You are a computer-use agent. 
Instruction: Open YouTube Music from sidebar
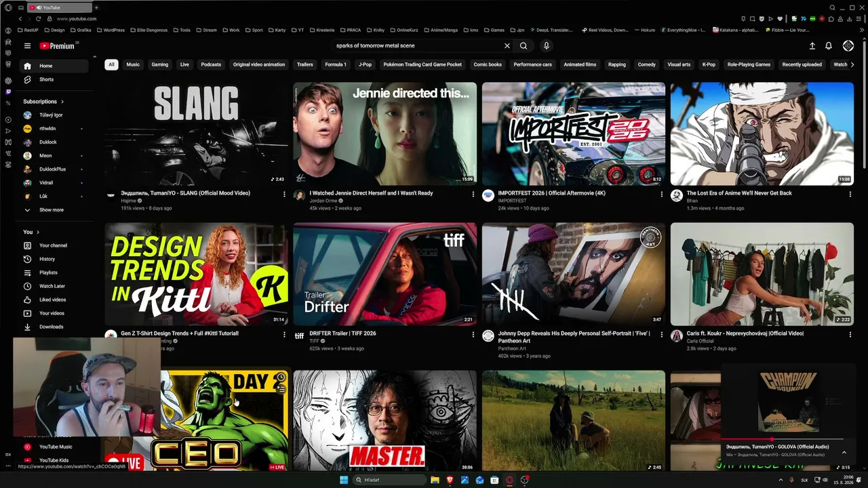(x=54, y=447)
